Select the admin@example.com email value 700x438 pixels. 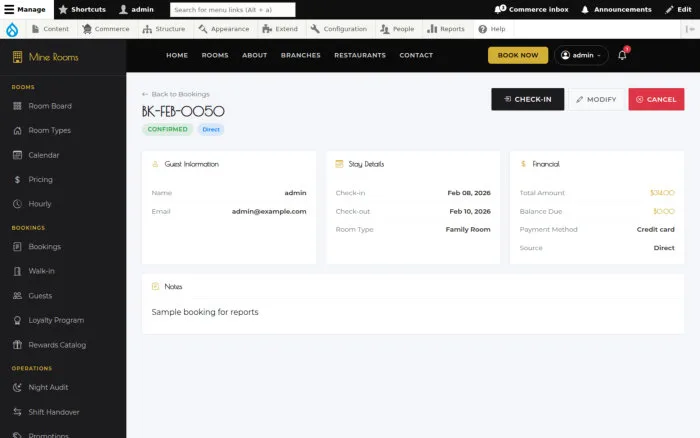(269, 212)
